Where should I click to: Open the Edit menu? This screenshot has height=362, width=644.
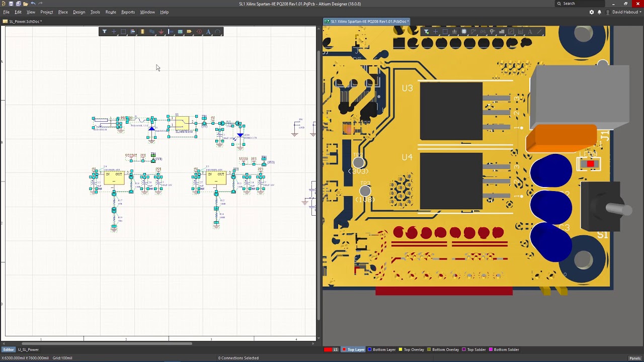pyautogui.click(x=18, y=12)
